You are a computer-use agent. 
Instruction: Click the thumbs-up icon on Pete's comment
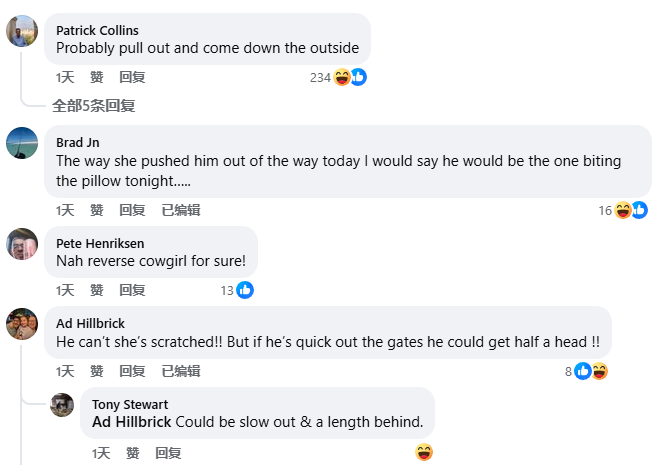[244, 290]
